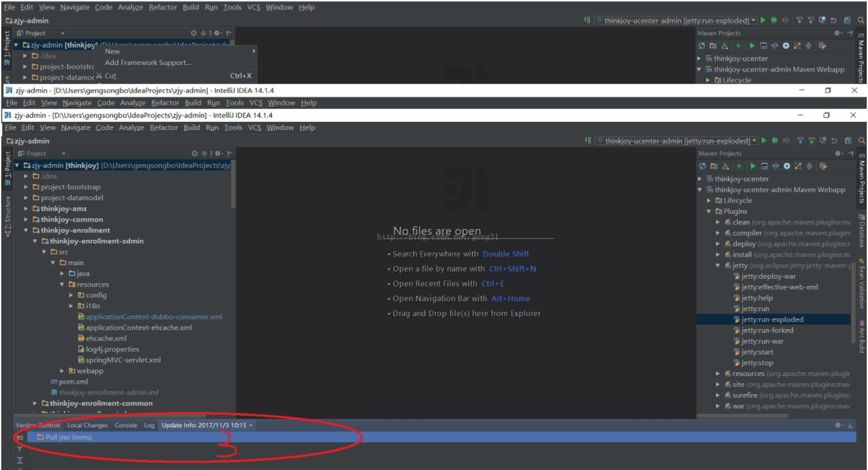The image size is (868, 470).
Task: Switch to Local Changes tab
Action: pos(88,426)
